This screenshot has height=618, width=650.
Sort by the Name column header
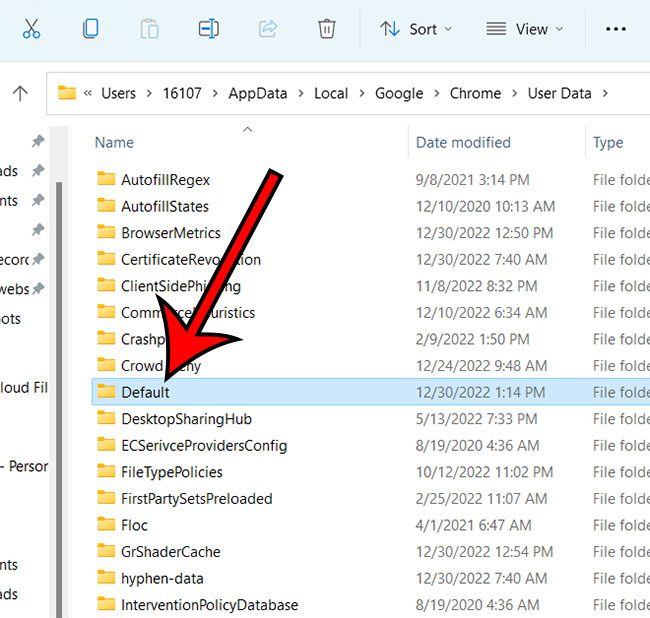click(x=114, y=143)
